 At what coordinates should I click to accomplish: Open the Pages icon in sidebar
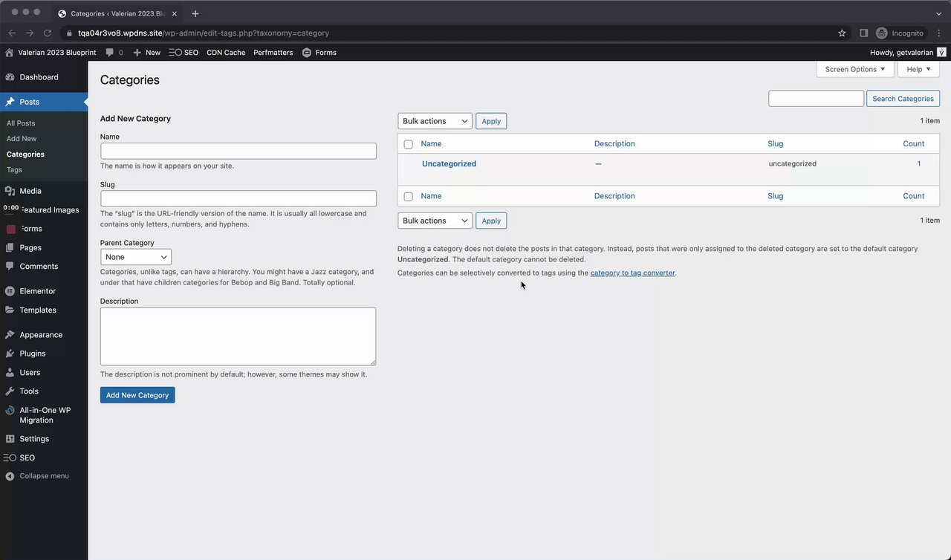click(x=10, y=247)
